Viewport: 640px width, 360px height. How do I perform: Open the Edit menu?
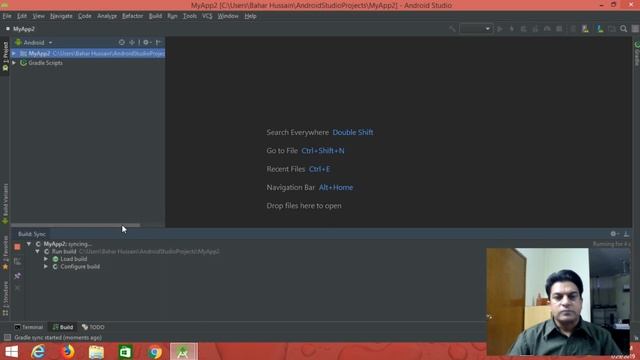(22, 16)
